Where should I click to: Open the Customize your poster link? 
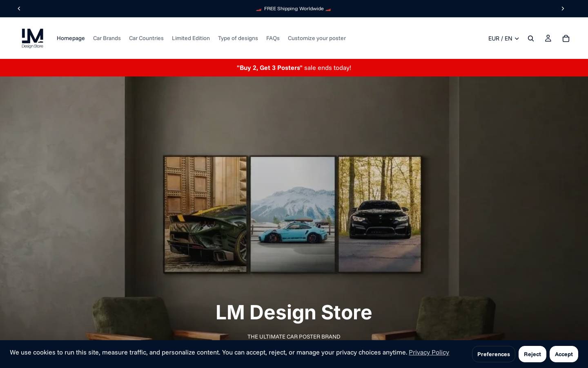317,38
